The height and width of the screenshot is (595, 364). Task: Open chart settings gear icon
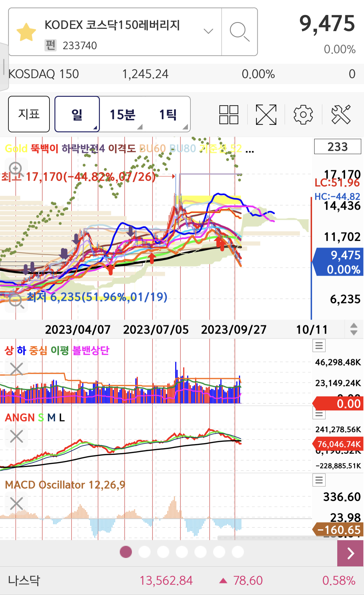tap(303, 115)
